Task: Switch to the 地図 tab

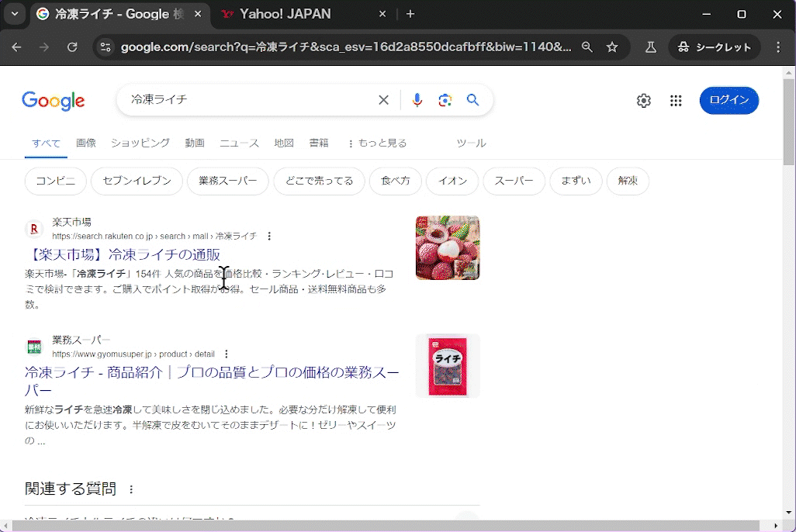Action: point(284,143)
